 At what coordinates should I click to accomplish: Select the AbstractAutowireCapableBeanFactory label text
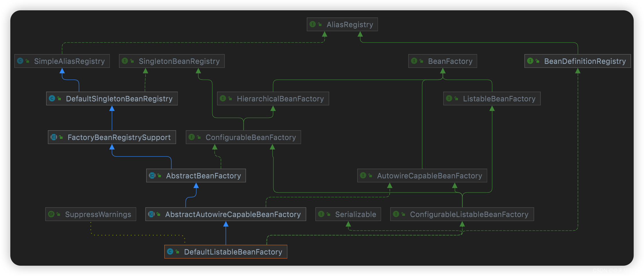pos(233,214)
